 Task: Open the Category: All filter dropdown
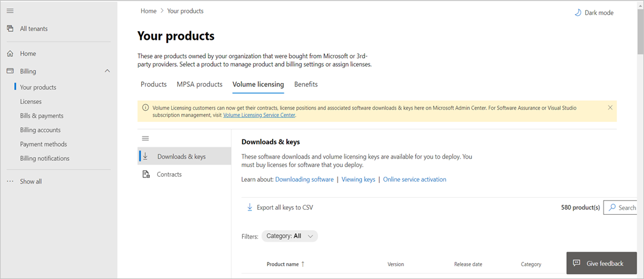coord(289,236)
